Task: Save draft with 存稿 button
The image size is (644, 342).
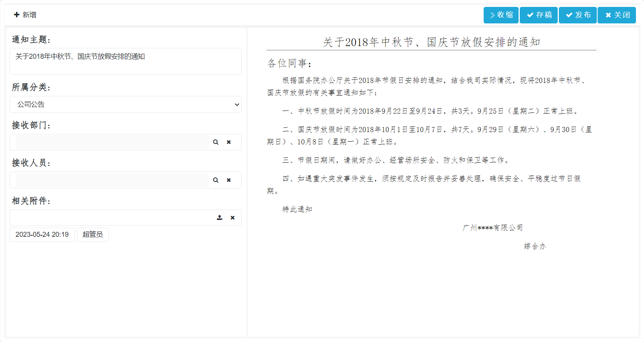Action: click(x=539, y=15)
